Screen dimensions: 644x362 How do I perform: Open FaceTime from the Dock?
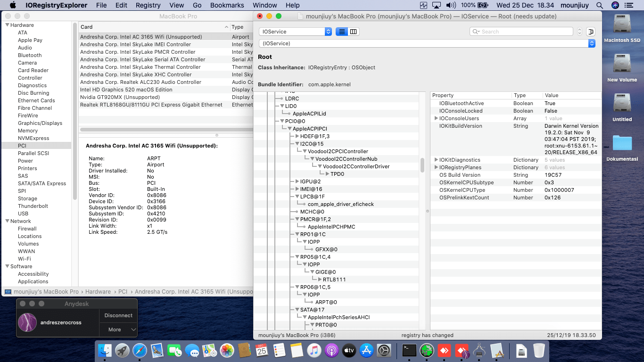click(x=174, y=350)
